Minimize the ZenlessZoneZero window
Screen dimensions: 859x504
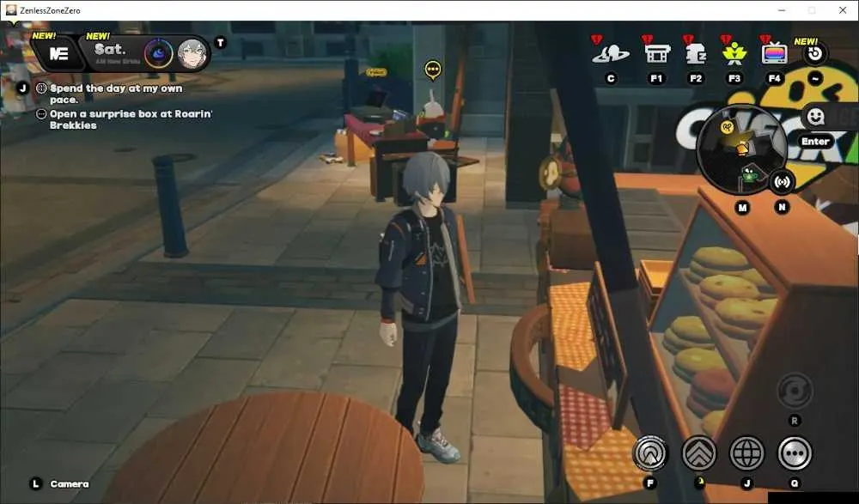coord(782,10)
